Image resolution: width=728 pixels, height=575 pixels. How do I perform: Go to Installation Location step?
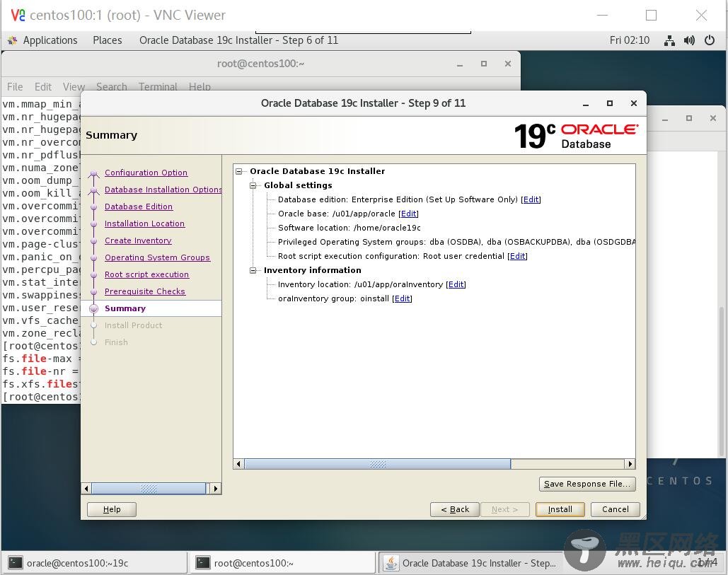[144, 223]
